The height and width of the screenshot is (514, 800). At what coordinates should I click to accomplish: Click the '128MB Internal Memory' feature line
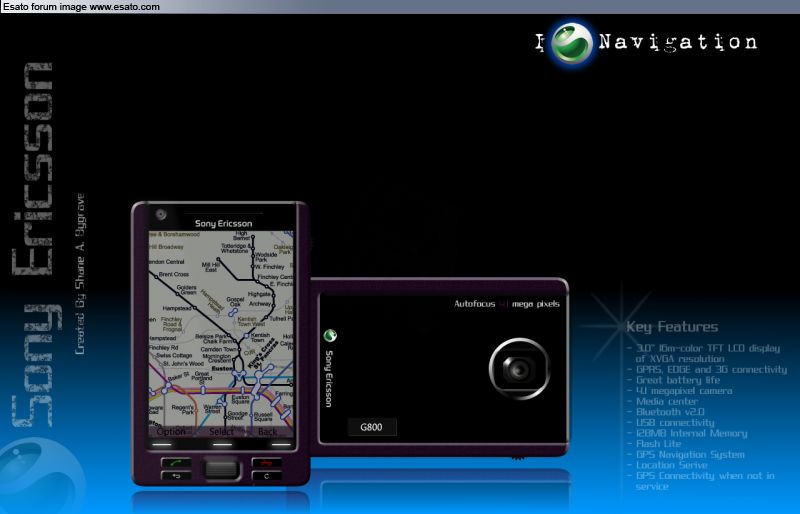691,433
